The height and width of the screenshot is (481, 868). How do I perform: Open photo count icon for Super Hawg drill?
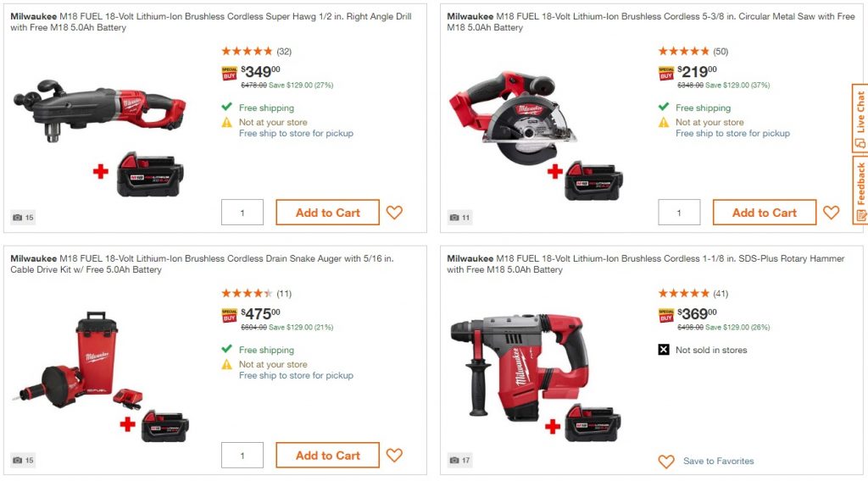[x=23, y=218]
